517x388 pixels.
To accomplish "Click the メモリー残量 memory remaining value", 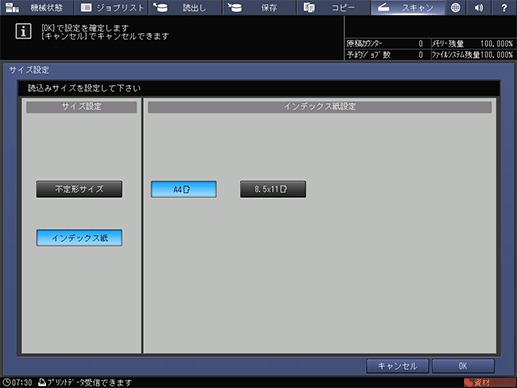I will point(497,44).
